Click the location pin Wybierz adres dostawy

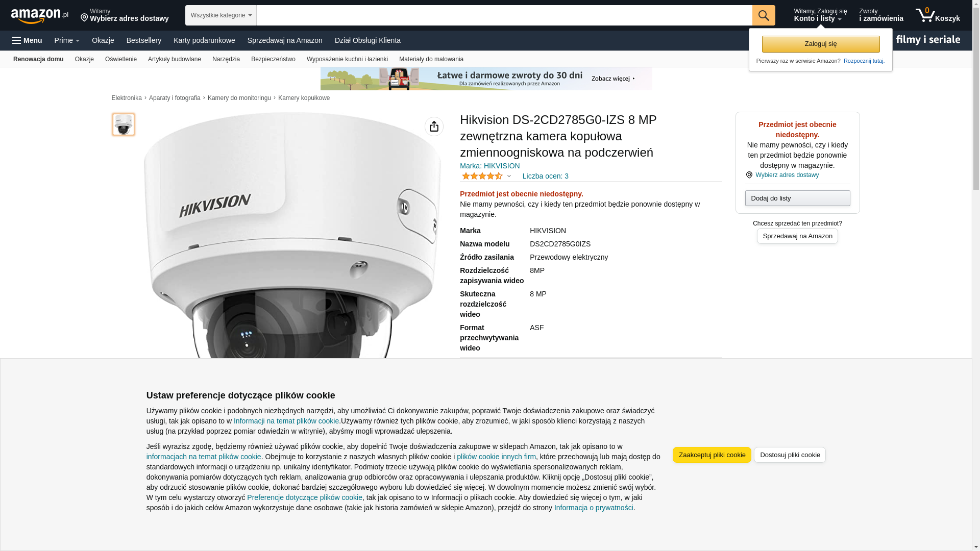click(125, 15)
